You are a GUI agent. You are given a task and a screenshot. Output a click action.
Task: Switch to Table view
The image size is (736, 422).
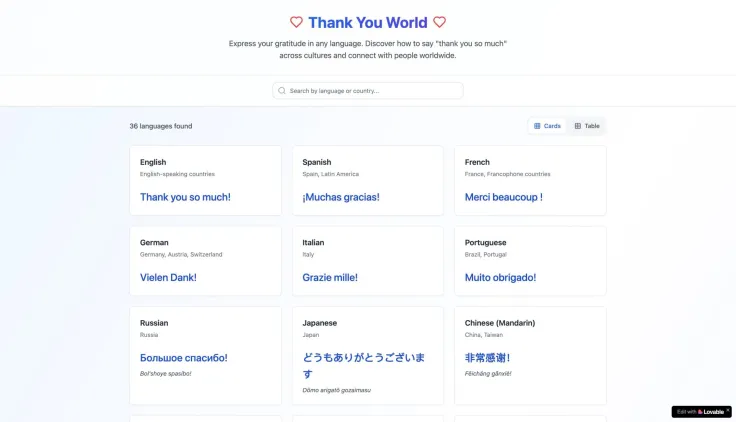587,126
